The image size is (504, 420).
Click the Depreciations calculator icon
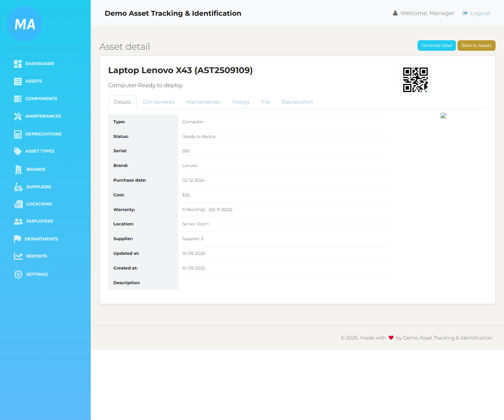click(18, 134)
